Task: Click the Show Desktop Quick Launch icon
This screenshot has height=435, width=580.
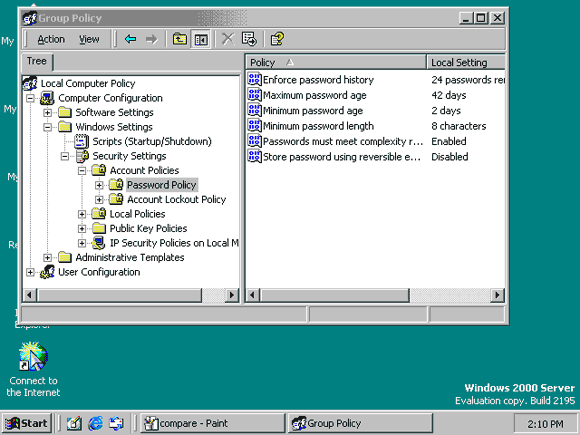Action: 74,423
